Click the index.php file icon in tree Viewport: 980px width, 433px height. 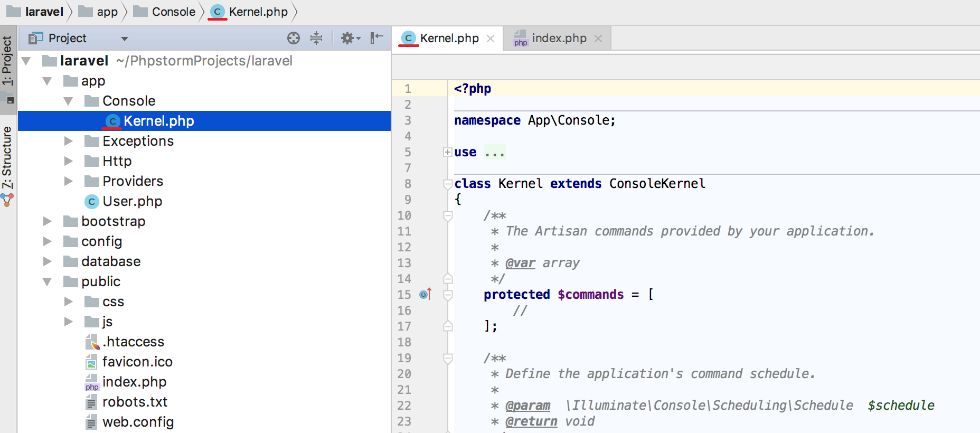(91, 382)
